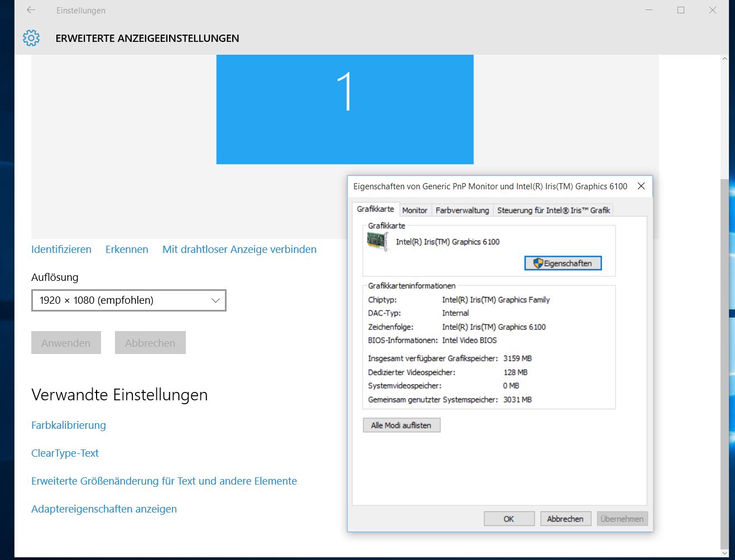Confirm the dialog with OK

(508, 518)
